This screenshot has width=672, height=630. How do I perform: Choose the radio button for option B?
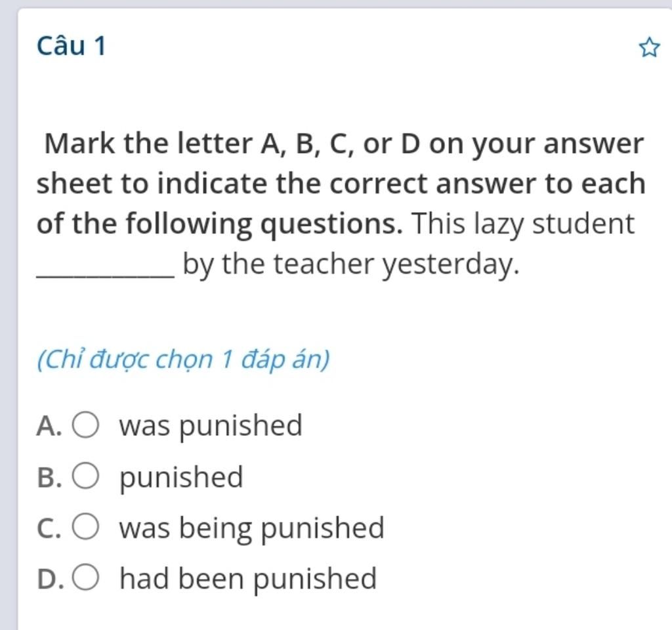(85, 476)
